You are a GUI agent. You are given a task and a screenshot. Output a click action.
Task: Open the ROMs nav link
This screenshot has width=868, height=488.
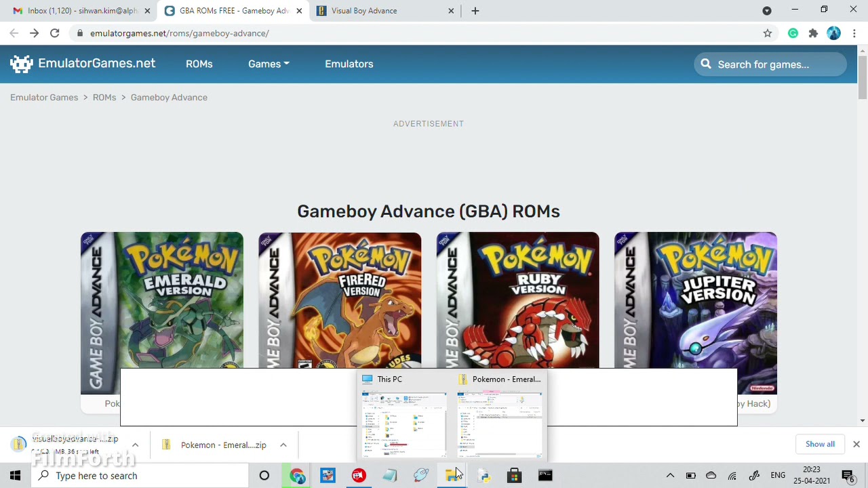point(199,64)
